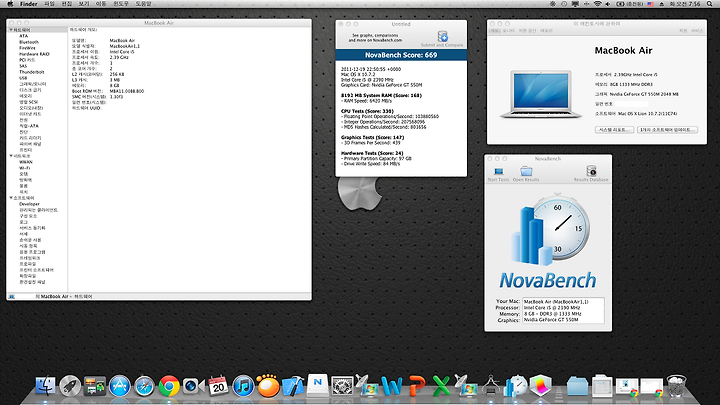Collapse the 하드웨어 section in System Report
The image size is (720, 405).
pos(11,30)
